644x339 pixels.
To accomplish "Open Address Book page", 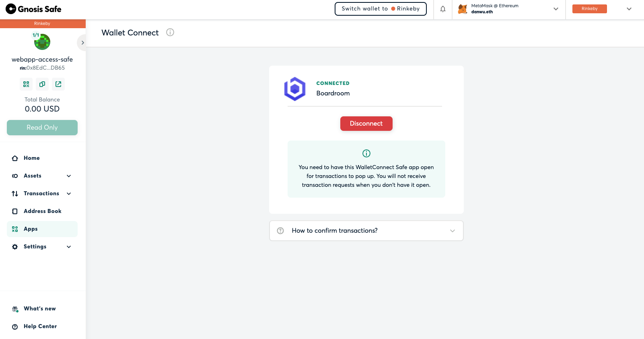I will (x=42, y=211).
